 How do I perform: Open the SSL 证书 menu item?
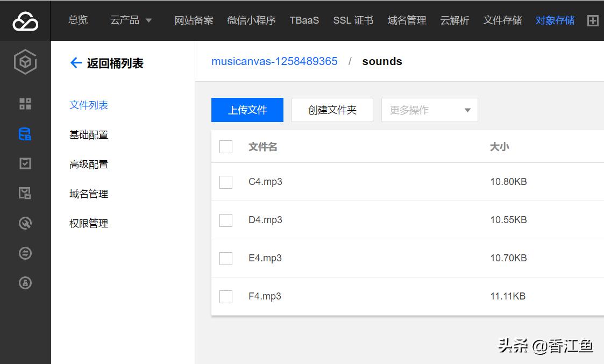point(353,20)
